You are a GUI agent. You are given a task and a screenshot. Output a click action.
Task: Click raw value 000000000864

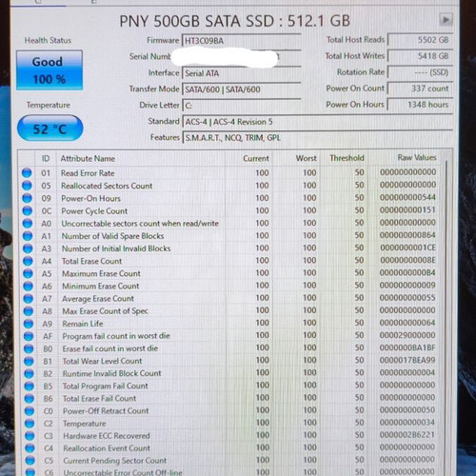[407, 235]
